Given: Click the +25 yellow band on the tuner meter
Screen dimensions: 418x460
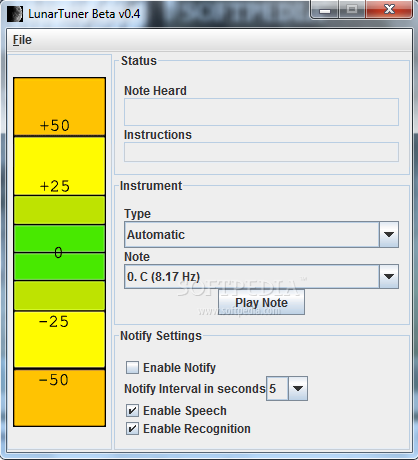Looking at the screenshot, I should [x=59, y=166].
